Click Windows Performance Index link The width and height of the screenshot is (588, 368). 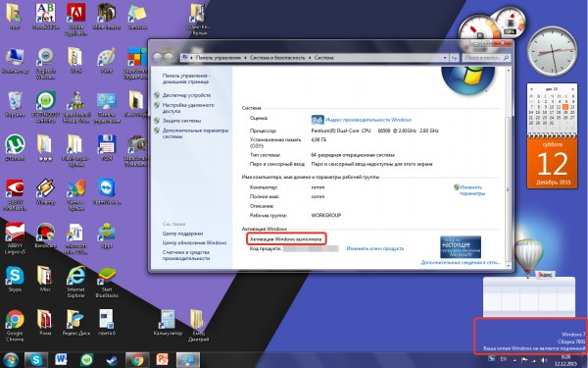368,120
